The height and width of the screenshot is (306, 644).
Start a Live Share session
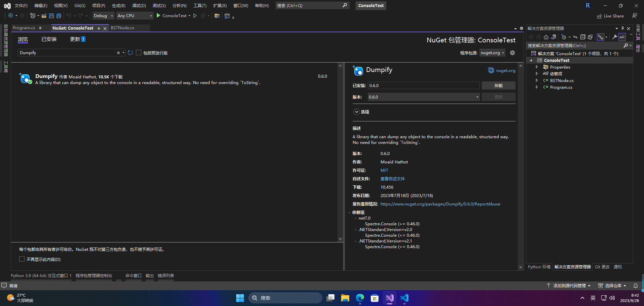click(x=610, y=16)
